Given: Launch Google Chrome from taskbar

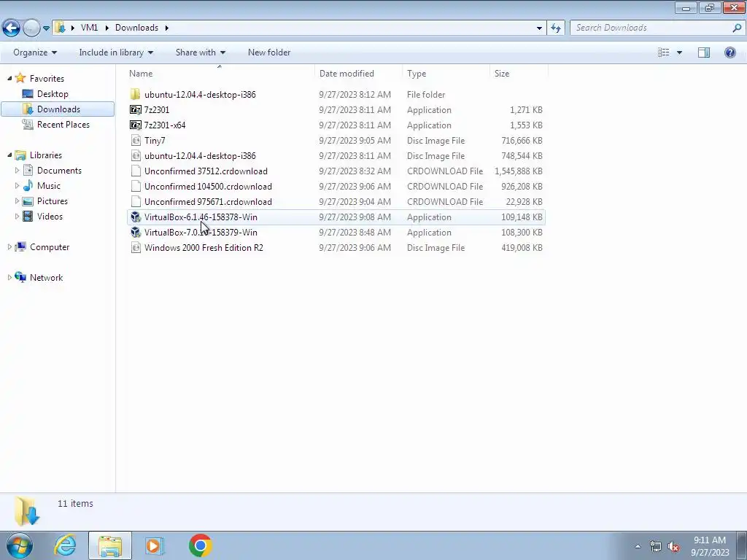Looking at the screenshot, I should (200, 545).
